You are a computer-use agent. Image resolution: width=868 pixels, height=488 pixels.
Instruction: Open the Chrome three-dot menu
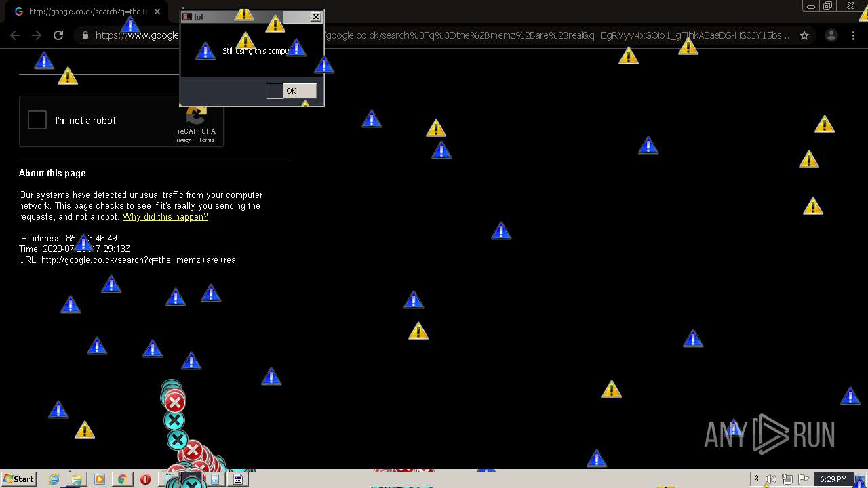click(x=854, y=35)
